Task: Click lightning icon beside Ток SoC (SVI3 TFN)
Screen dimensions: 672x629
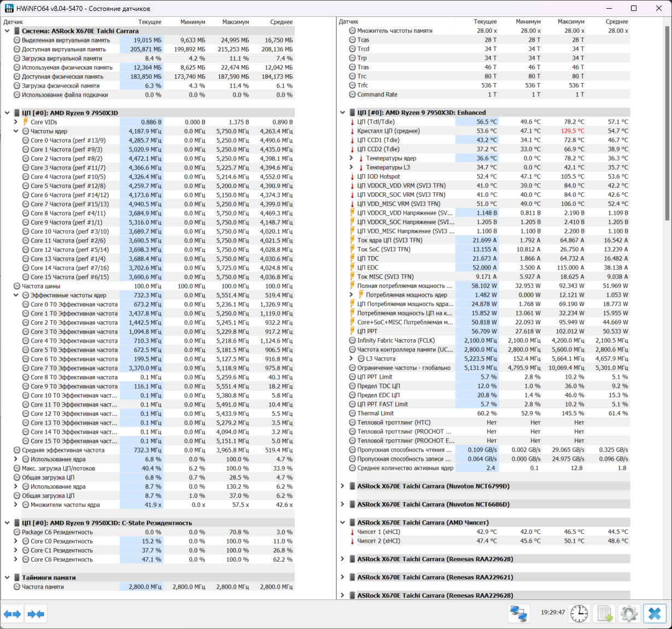Action: [352, 249]
